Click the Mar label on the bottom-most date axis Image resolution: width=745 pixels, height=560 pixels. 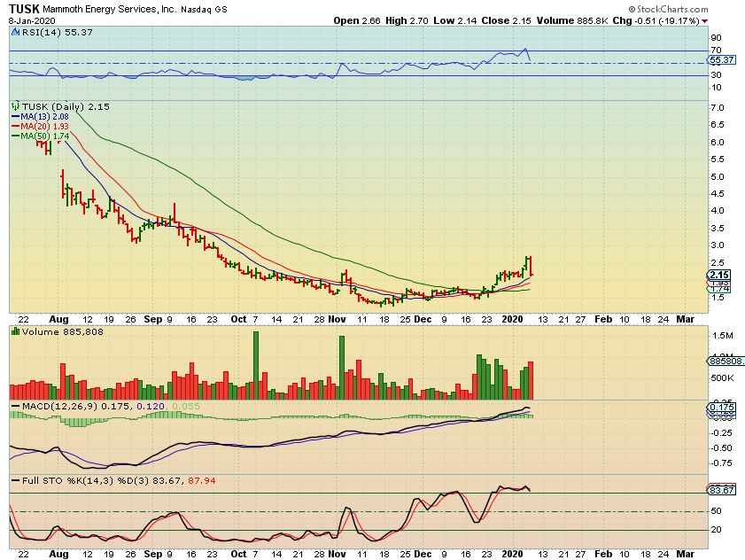coord(685,555)
